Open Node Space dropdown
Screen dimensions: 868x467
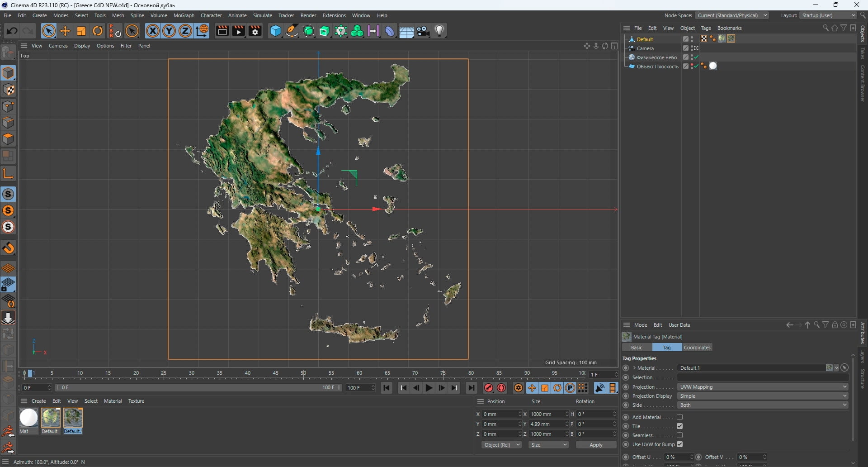tap(731, 15)
